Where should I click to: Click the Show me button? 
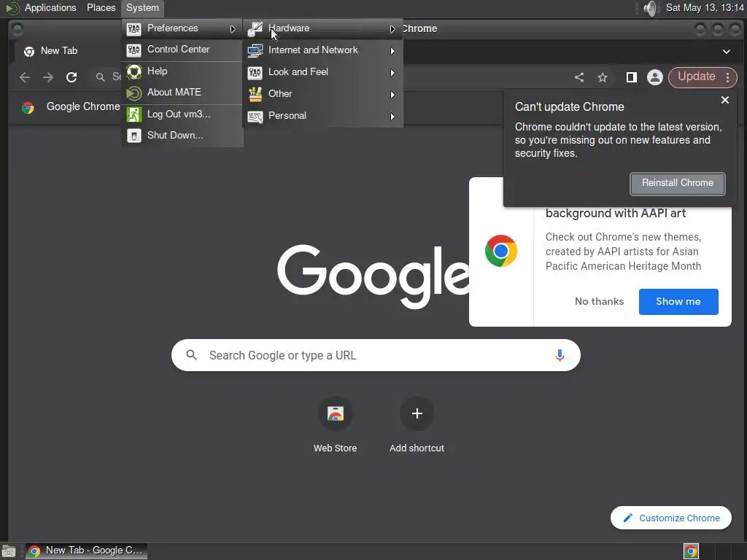click(x=678, y=301)
